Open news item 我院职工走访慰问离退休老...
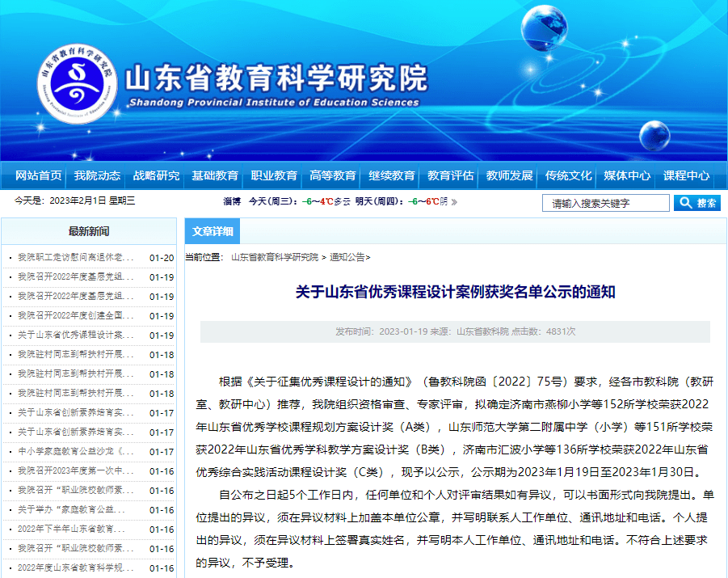This screenshot has width=728, height=578. click(x=76, y=257)
